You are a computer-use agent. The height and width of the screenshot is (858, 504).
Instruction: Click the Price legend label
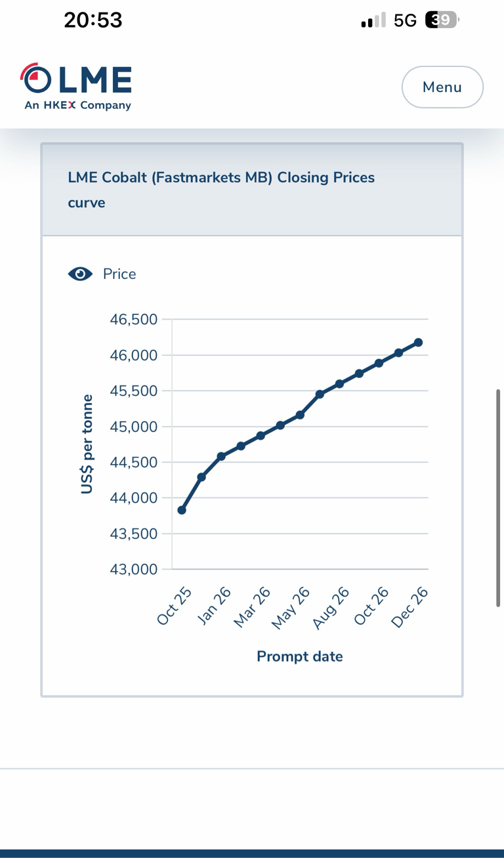pyautogui.click(x=119, y=274)
